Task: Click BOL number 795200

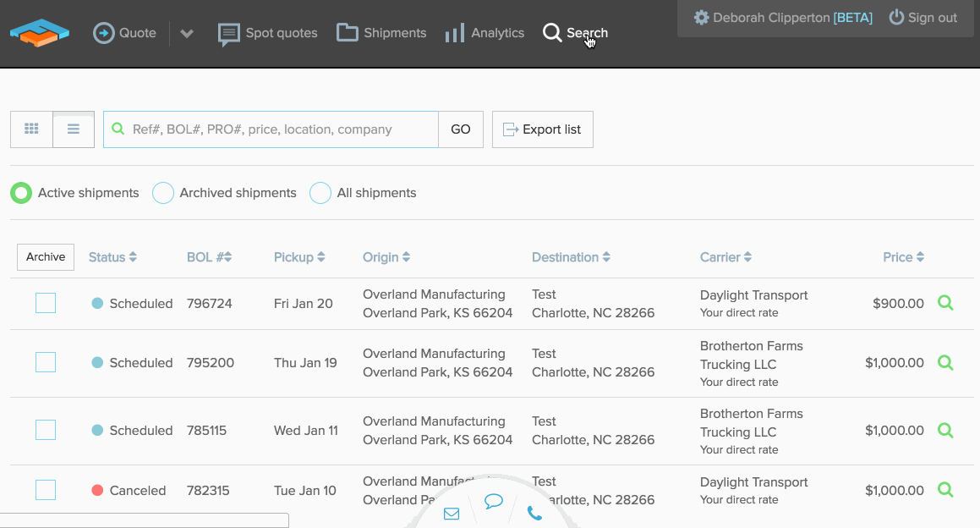Action: click(x=211, y=363)
